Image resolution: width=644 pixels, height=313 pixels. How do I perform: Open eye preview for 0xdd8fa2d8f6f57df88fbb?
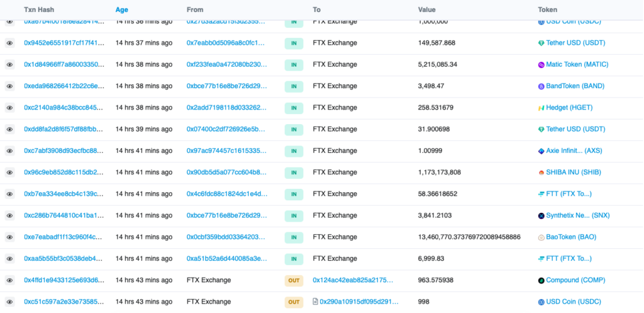pos(10,129)
